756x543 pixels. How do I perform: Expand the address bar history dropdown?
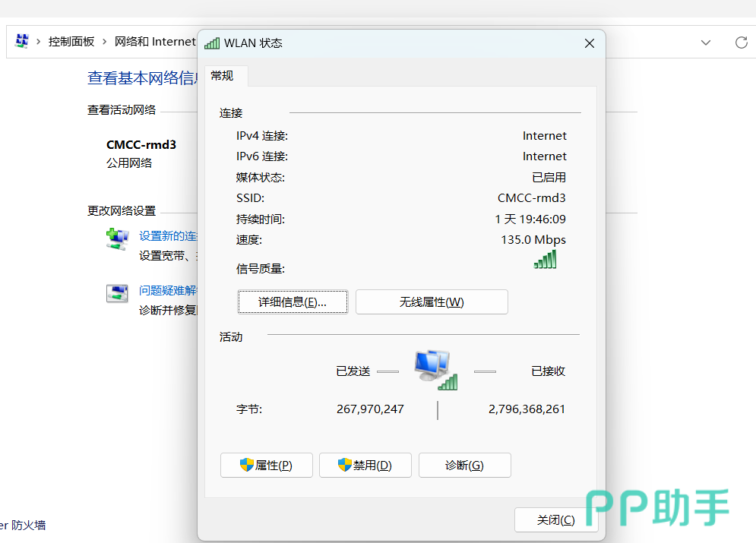pyautogui.click(x=706, y=43)
